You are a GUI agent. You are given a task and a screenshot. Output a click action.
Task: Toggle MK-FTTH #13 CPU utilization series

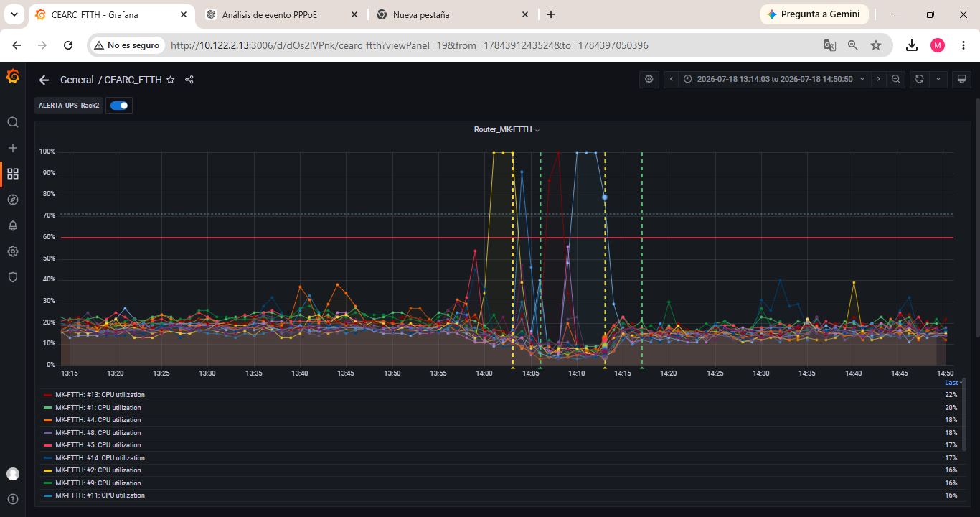coord(99,395)
